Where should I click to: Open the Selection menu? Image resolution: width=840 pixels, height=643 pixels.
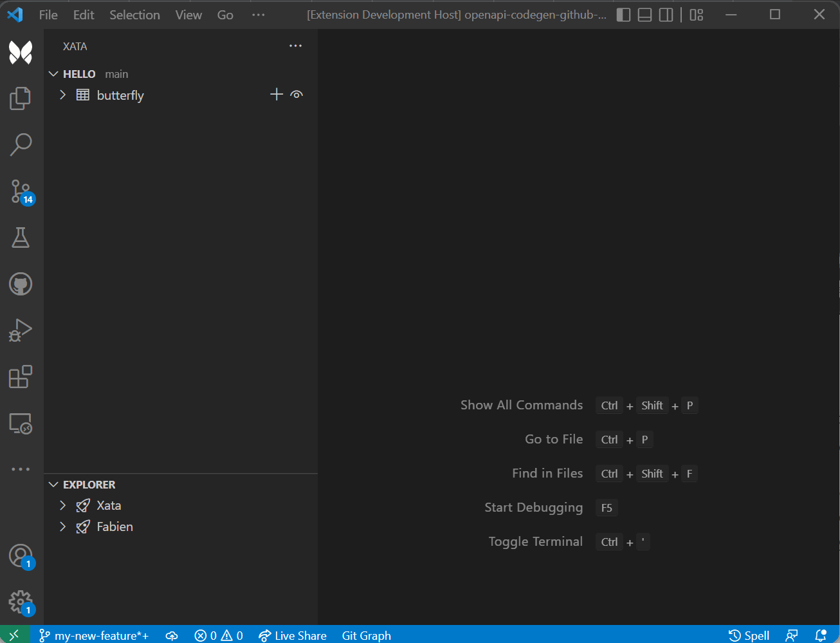(x=134, y=15)
